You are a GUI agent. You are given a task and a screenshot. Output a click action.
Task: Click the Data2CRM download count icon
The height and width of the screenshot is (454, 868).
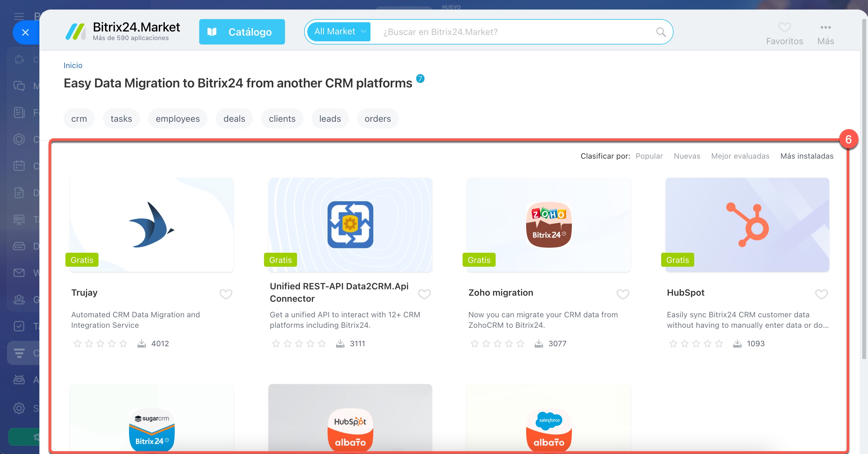coord(340,343)
